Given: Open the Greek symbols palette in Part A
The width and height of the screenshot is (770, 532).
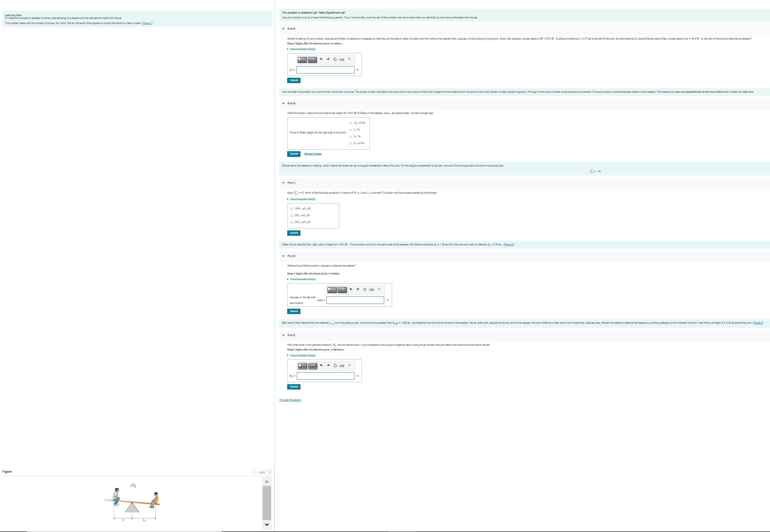Looking at the screenshot, I should pos(312,59).
